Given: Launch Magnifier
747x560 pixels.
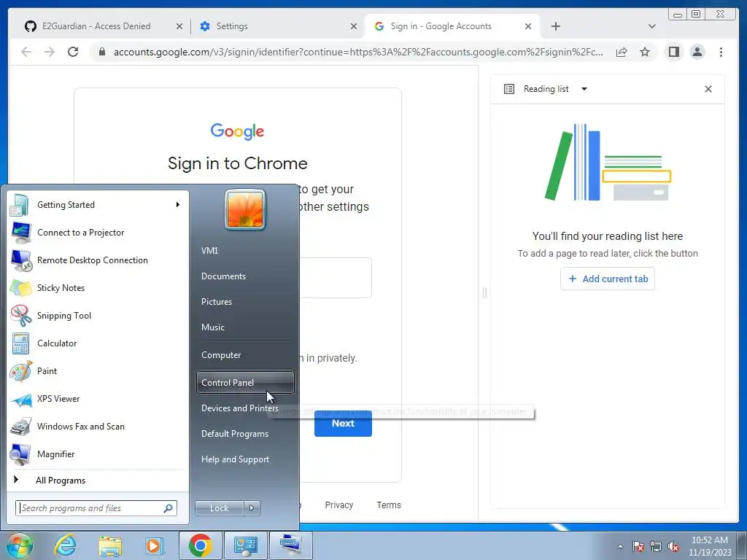Looking at the screenshot, I should 98,454.
